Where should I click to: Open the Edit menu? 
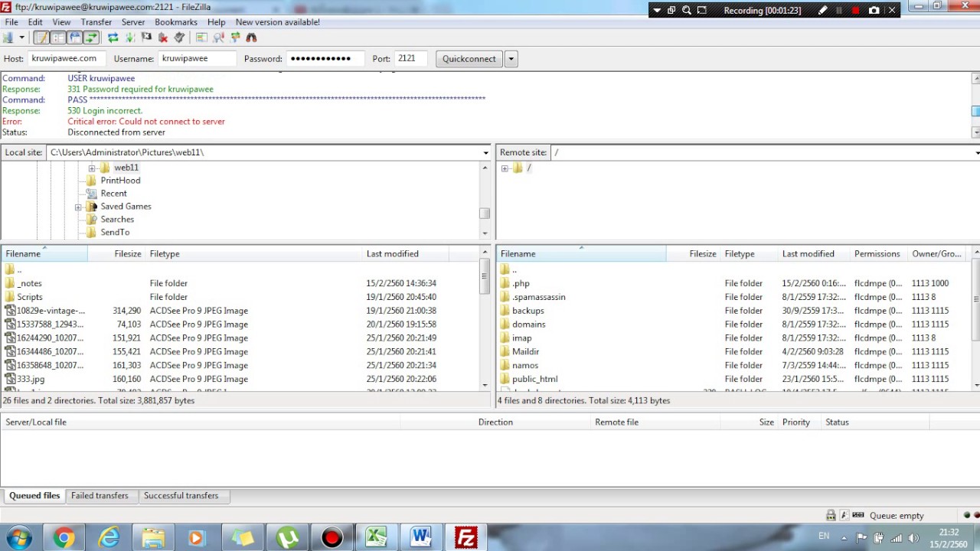coord(35,22)
